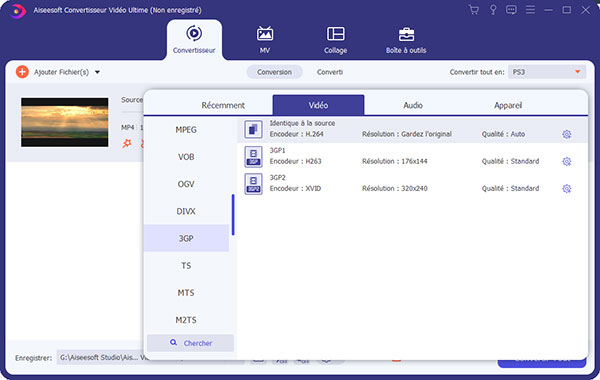
Task: Click the sunset video thumbnail
Action: (65, 122)
